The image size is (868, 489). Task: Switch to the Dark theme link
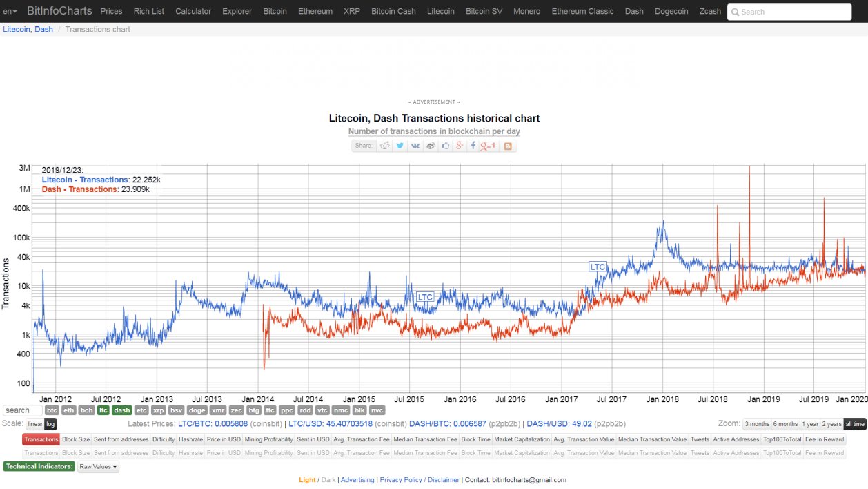[x=328, y=479]
